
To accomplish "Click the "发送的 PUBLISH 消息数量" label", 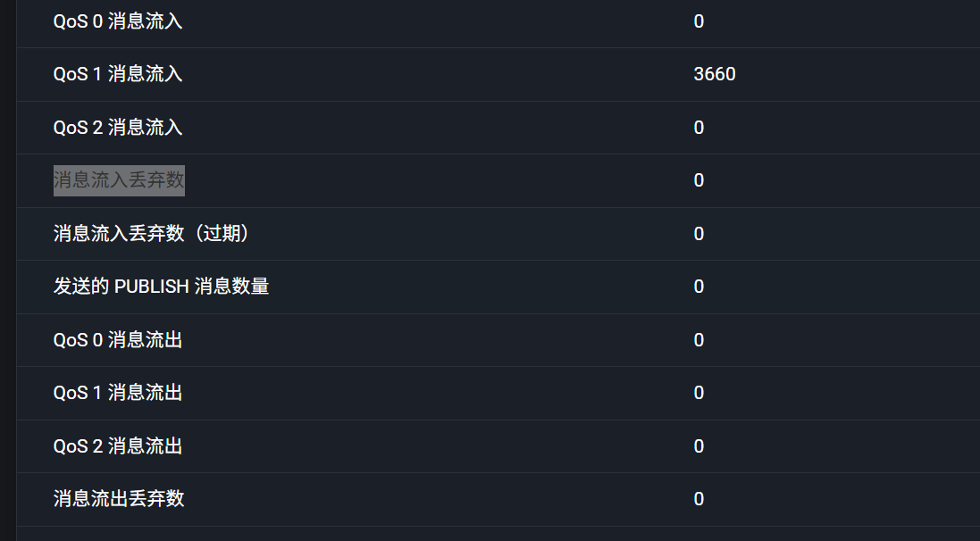I will pos(161,287).
